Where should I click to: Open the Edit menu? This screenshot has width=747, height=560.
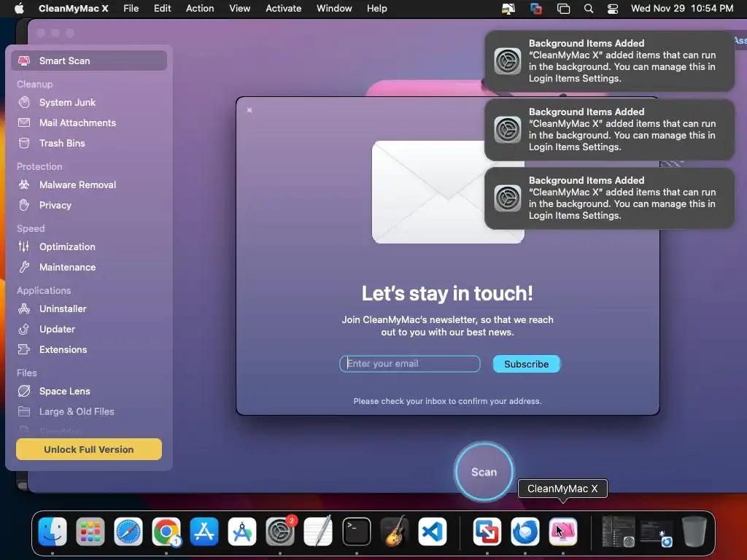coord(163,9)
